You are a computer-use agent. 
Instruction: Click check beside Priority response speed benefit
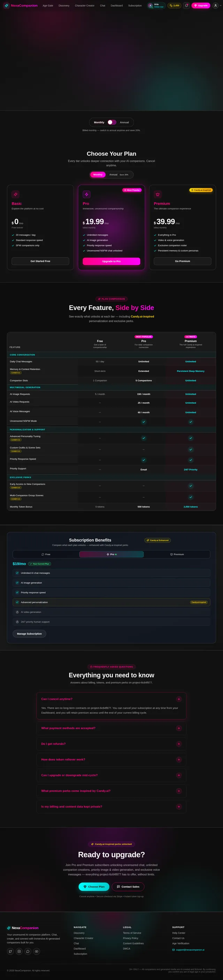(17, 593)
